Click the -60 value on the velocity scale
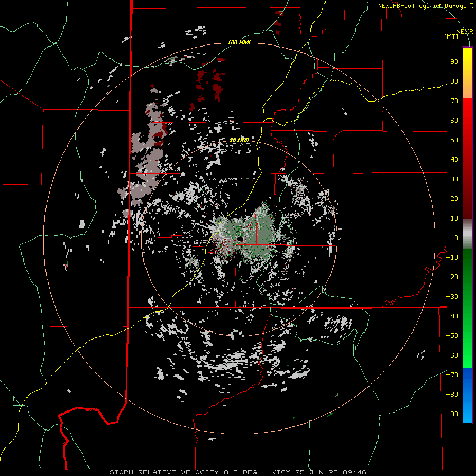Viewport: 476px width, 476px height. click(x=452, y=355)
